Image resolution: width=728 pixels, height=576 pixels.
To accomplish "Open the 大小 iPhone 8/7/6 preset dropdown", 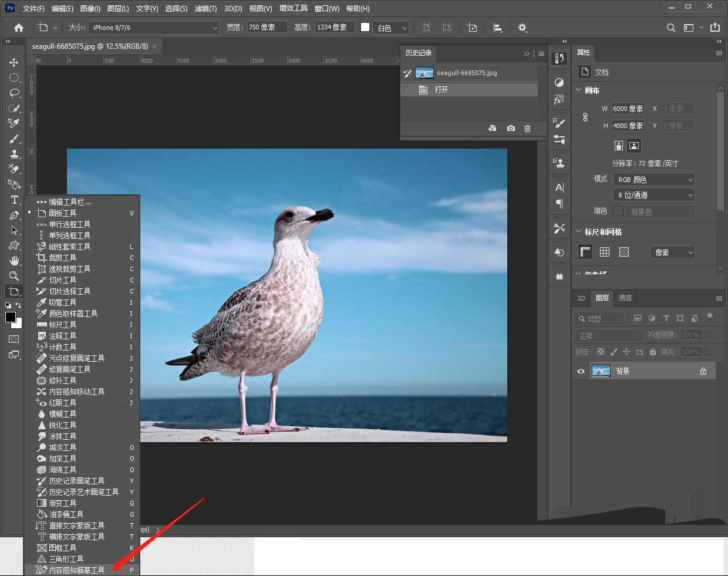I will [x=154, y=28].
